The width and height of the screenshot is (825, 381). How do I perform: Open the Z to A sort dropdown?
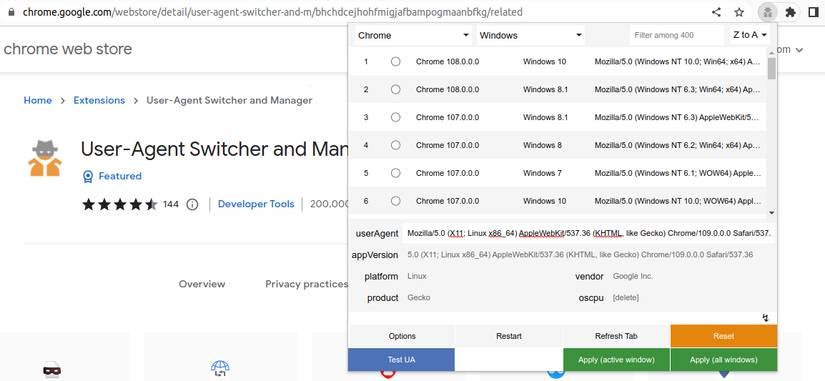[750, 35]
